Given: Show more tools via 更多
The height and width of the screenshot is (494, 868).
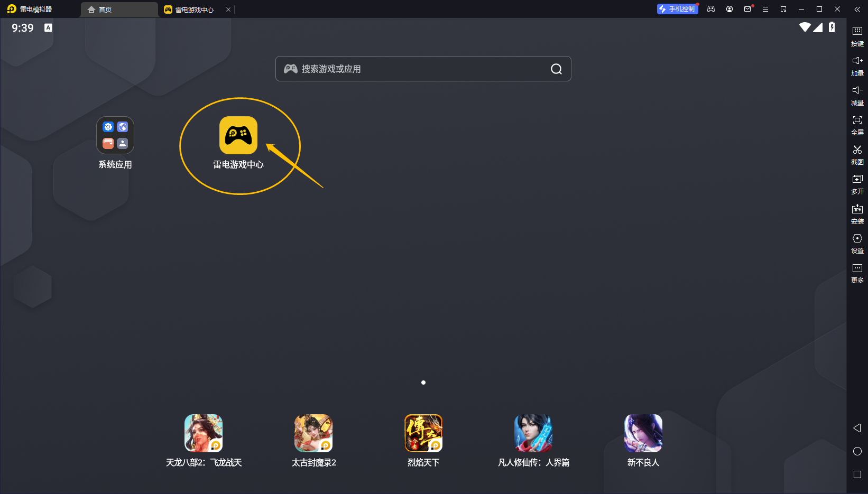Looking at the screenshot, I should (x=857, y=273).
